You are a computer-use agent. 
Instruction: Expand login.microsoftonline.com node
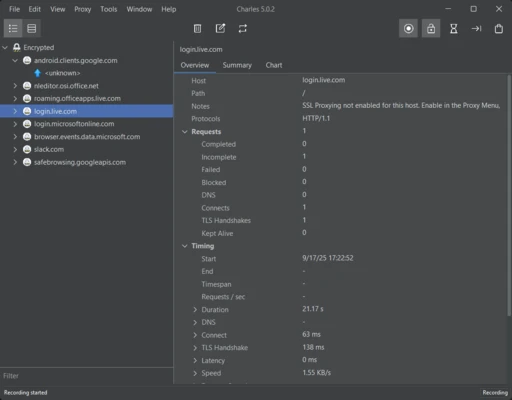coord(15,124)
